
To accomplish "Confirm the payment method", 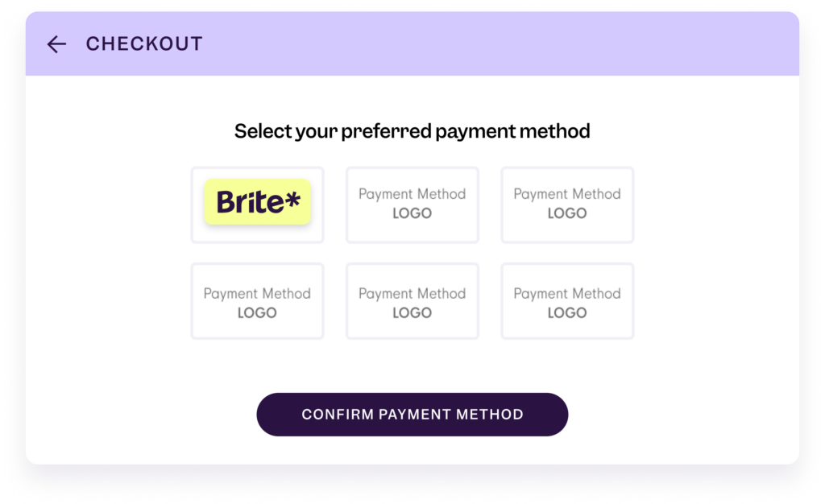I will [412, 414].
